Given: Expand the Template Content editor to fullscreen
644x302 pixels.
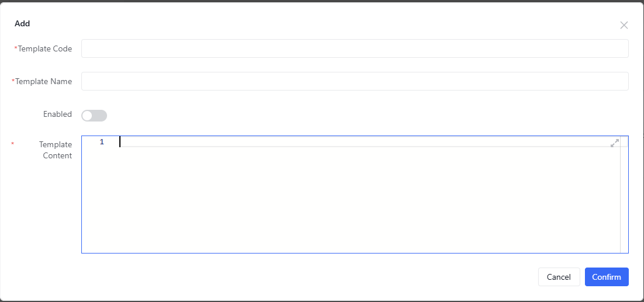Looking at the screenshot, I should pos(614,143).
